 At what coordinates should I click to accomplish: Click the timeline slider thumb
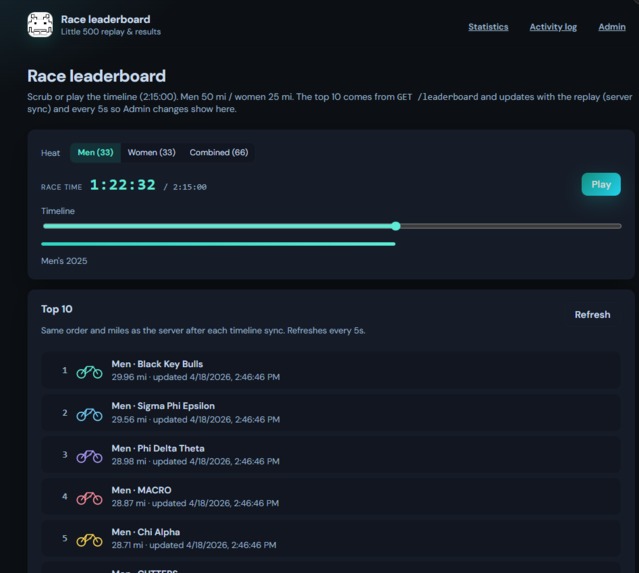pyautogui.click(x=396, y=226)
